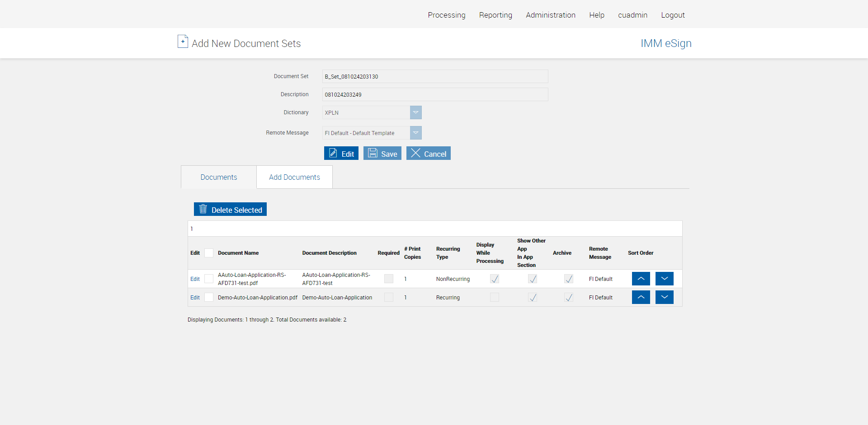Click the Save floppy disk icon
868x425 pixels.
tap(373, 153)
